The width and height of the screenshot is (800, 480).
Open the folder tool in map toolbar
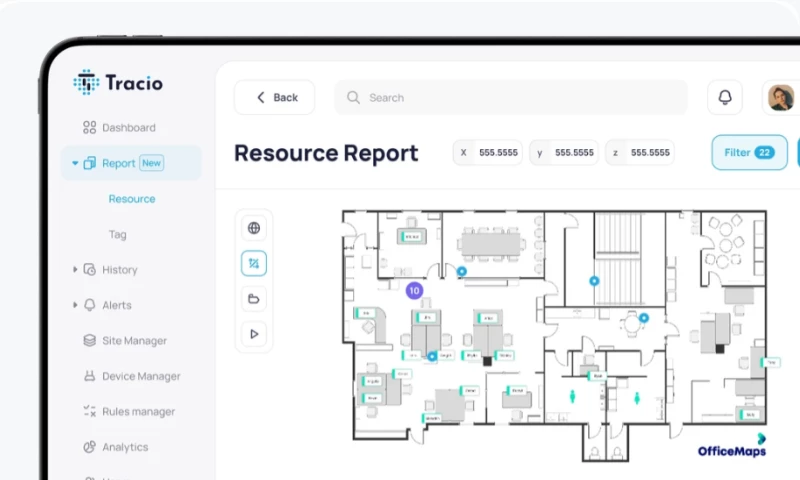coord(254,299)
